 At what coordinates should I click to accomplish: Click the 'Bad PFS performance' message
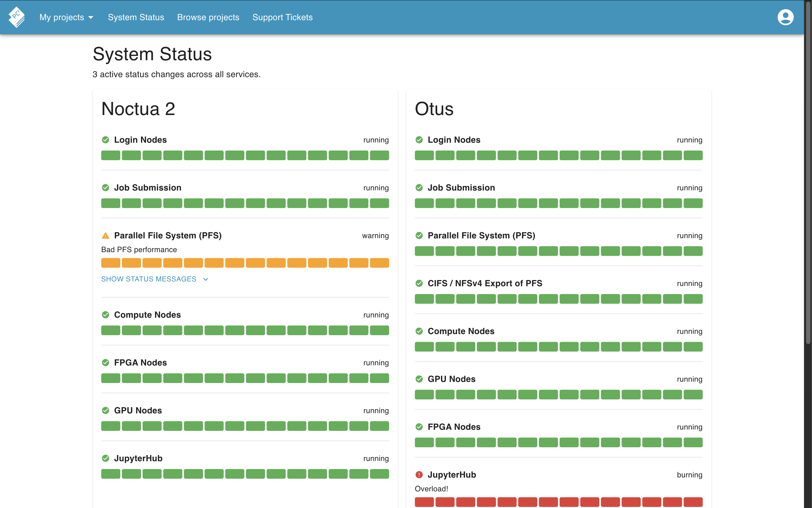pos(139,250)
